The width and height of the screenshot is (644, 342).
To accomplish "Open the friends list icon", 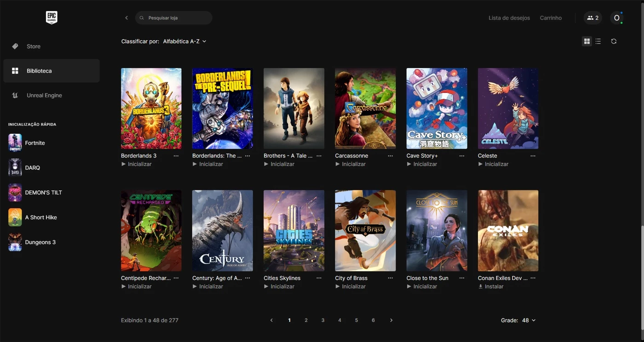I will [593, 18].
